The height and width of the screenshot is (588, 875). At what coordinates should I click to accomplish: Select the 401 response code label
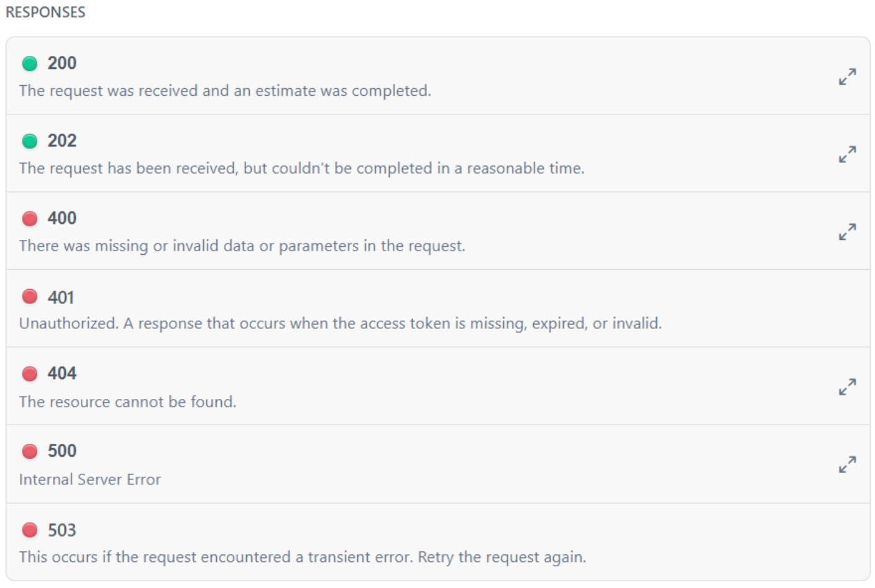point(61,298)
